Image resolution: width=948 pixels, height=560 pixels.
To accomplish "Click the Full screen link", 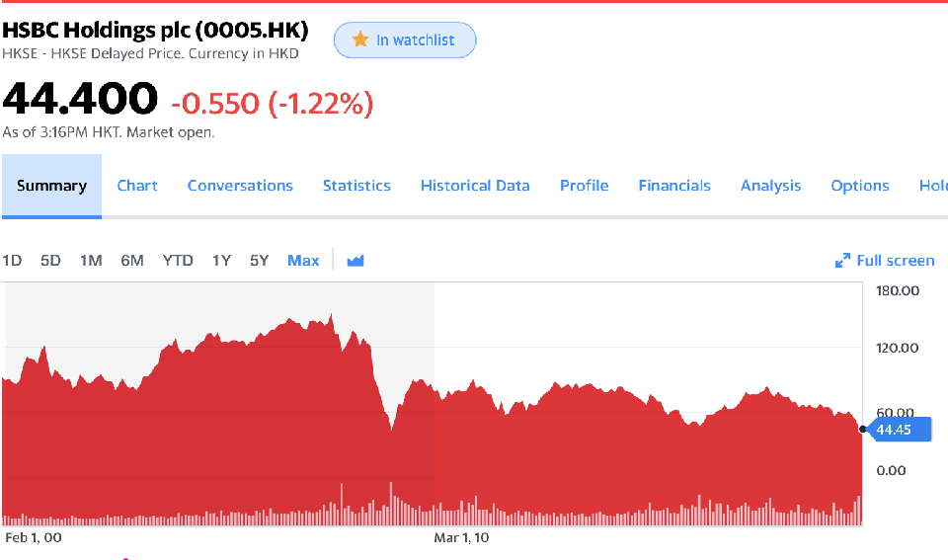I will click(x=895, y=261).
